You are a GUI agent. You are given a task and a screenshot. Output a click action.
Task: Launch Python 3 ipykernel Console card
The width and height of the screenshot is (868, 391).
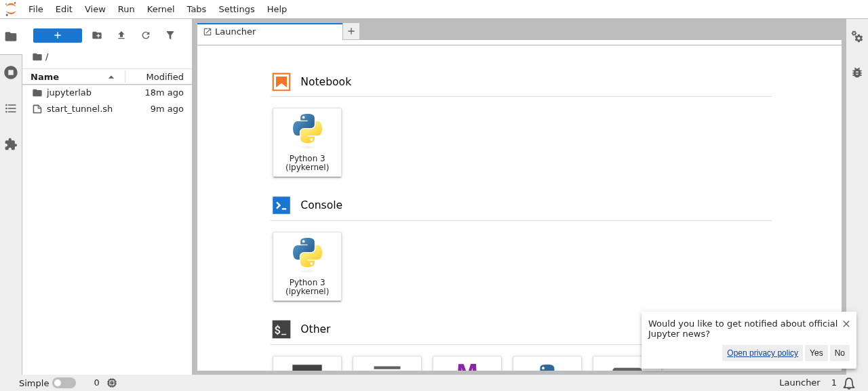pyautogui.click(x=307, y=266)
